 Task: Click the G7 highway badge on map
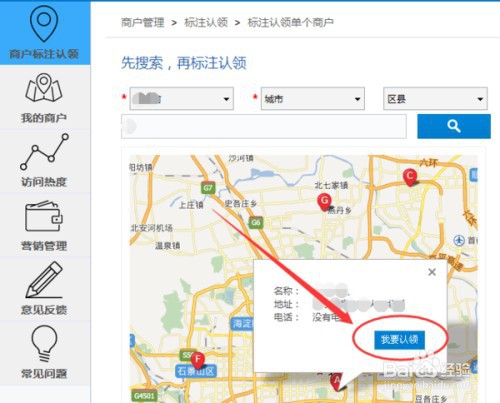[208, 188]
